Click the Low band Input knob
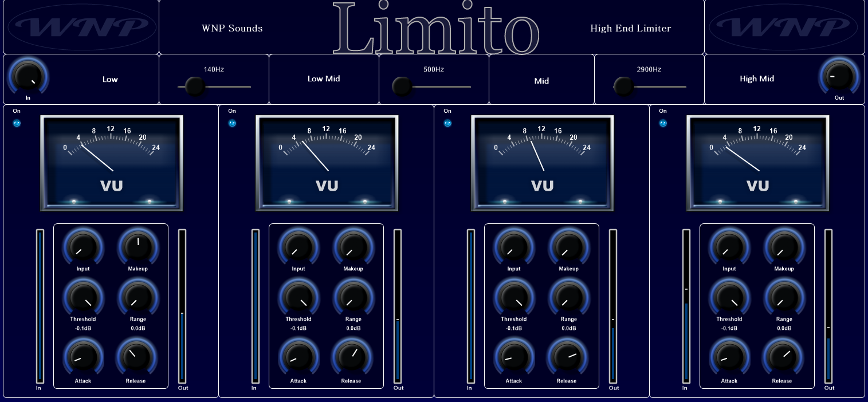The width and height of the screenshot is (868, 402). [83, 246]
